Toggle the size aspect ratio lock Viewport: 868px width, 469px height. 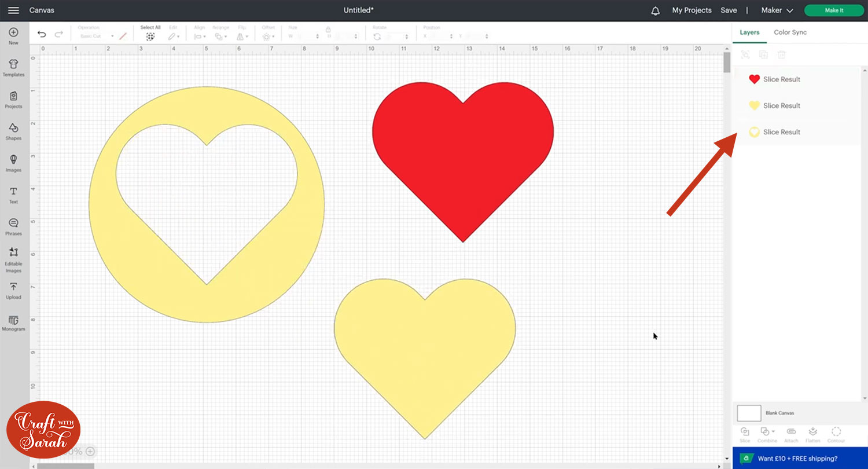pos(328,29)
